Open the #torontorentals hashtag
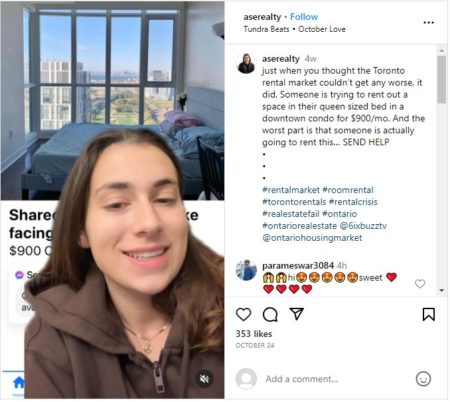Image resolution: width=450 pixels, height=402 pixels. 294,202
